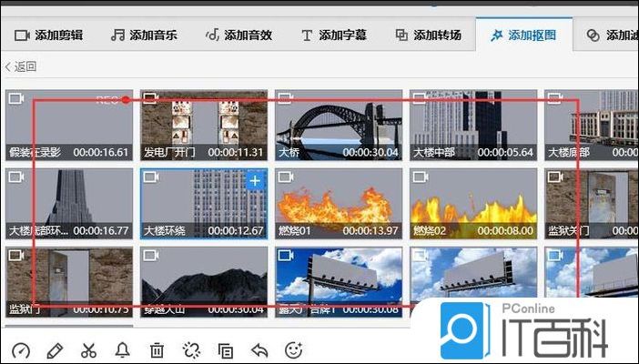Click the 00:00:16.77 duration text
Screen dimensions: 639x364
(x=101, y=231)
